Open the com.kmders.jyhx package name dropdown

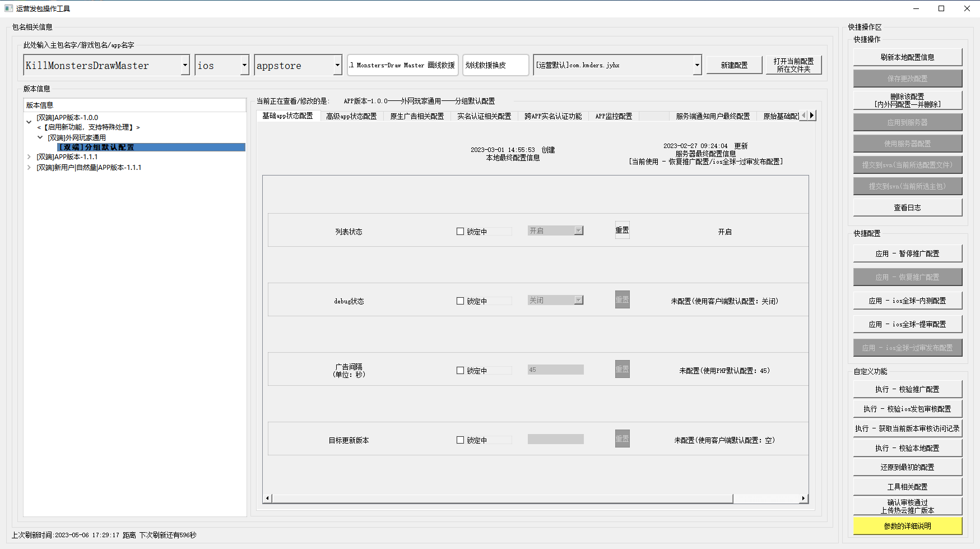tap(697, 65)
